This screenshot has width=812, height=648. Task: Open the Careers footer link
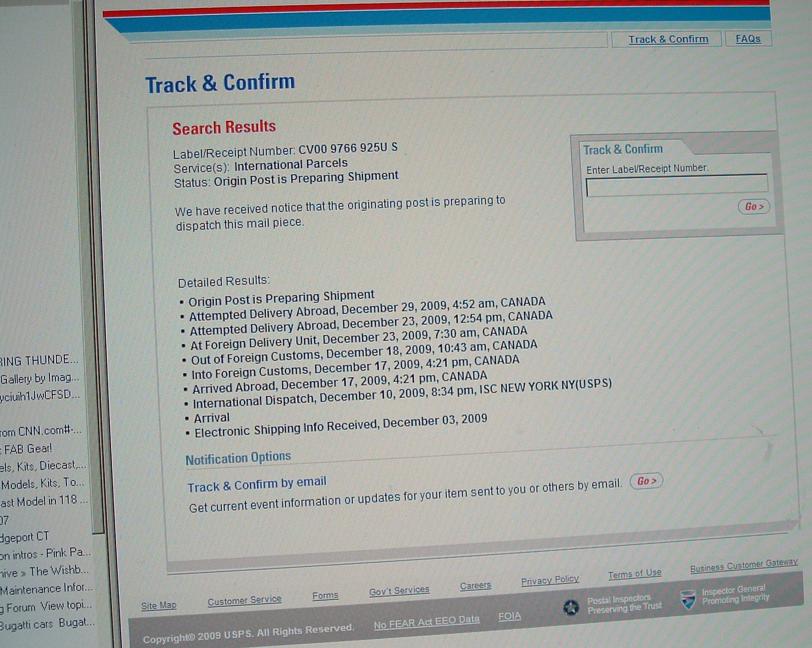(475, 586)
